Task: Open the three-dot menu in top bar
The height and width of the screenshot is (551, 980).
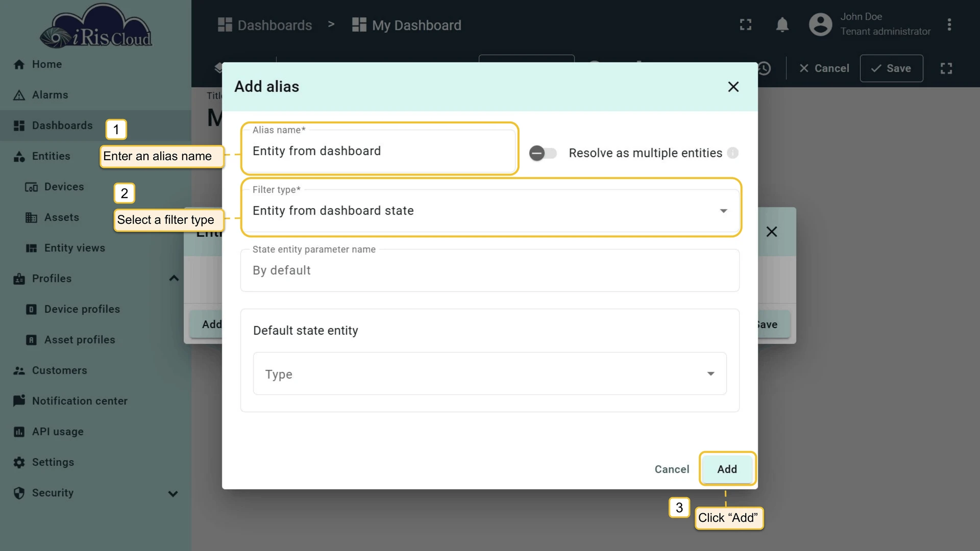Action: (x=949, y=24)
